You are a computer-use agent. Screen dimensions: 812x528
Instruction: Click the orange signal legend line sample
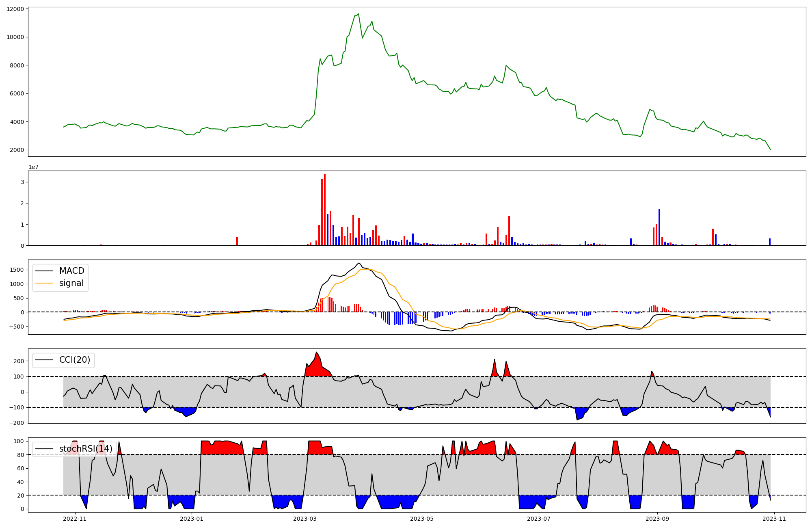[44, 283]
